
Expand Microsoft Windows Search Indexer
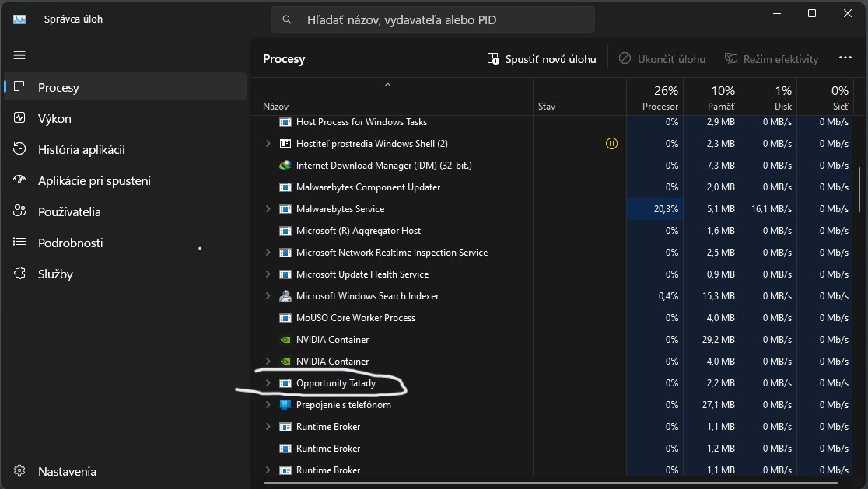point(268,296)
